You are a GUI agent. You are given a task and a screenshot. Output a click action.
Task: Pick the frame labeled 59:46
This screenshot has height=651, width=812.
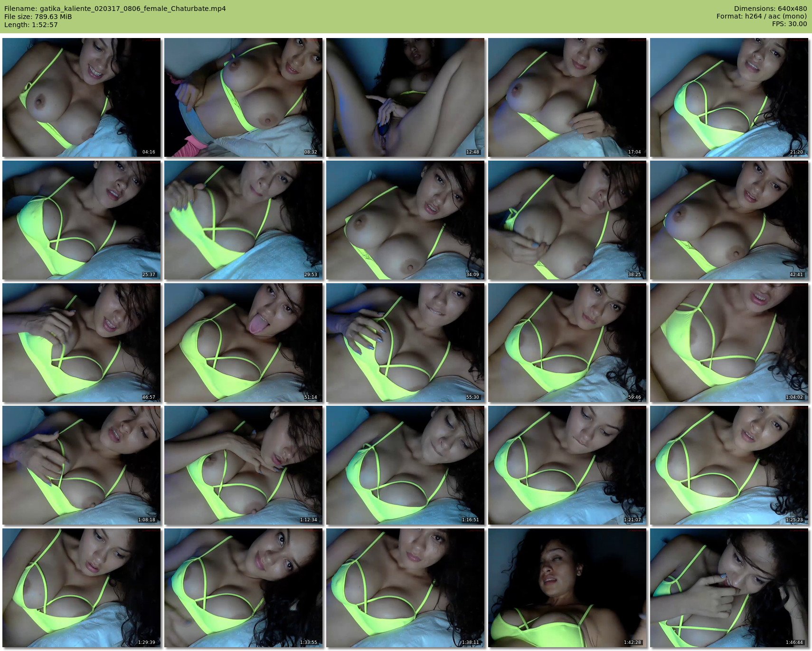coord(567,343)
